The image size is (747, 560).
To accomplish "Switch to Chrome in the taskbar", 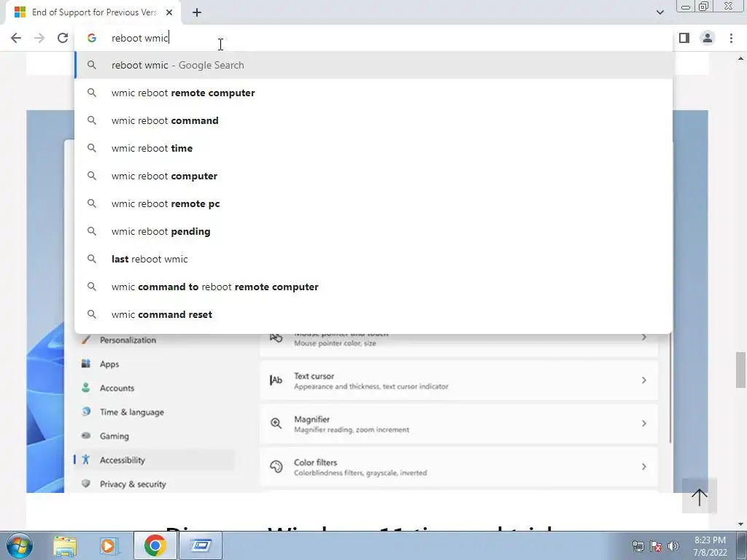I will 155,545.
